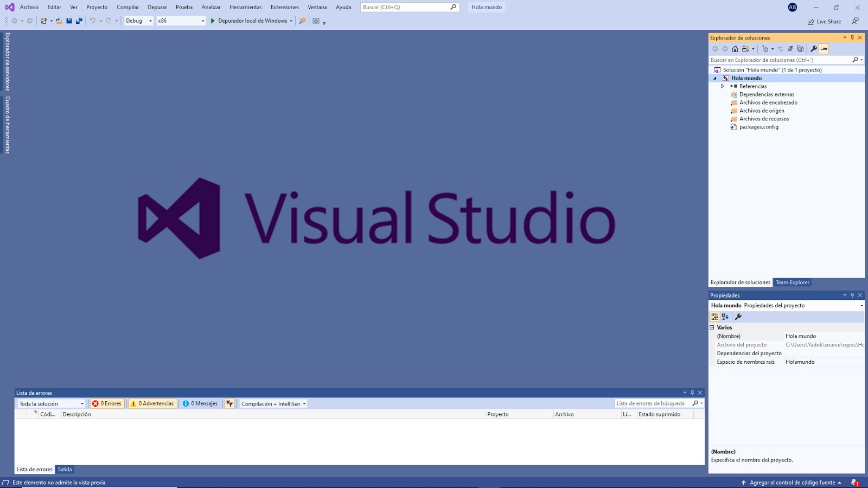Toggle the 0 Errores filter
This screenshot has height=488, width=868.
[107, 403]
